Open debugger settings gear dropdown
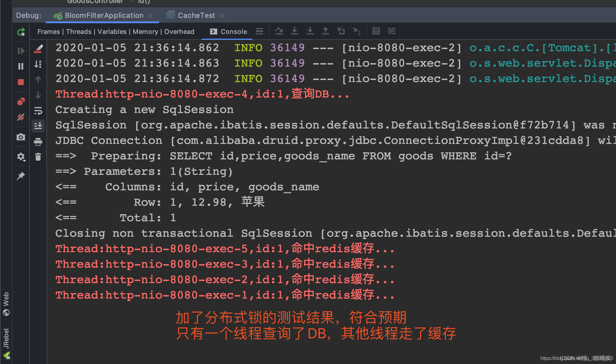Image resolution: width=616 pixels, height=364 pixels. 21,157
